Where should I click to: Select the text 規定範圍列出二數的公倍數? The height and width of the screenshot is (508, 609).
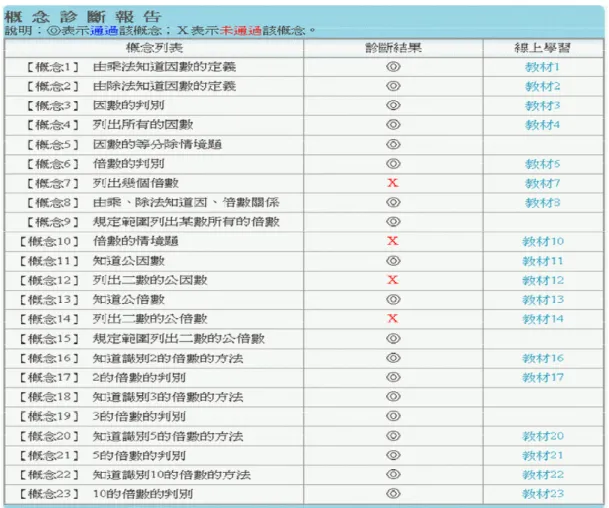tap(179, 339)
